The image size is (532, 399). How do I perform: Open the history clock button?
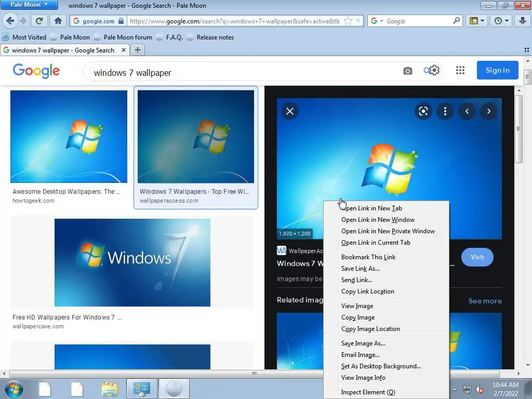(x=501, y=21)
